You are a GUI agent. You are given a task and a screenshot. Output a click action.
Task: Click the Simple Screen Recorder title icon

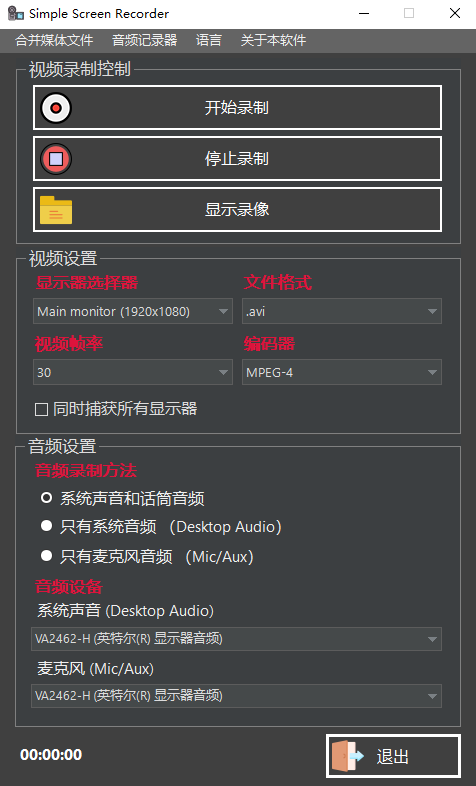(16, 14)
